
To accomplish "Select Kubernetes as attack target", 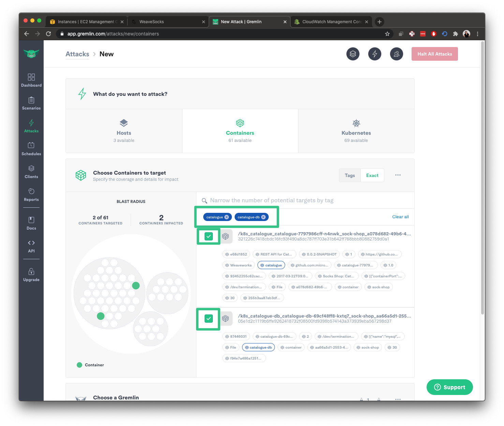I will (356, 131).
